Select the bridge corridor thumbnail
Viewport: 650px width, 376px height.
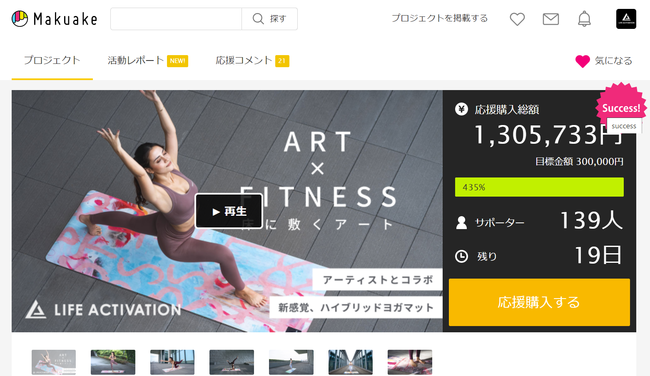[350, 362]
